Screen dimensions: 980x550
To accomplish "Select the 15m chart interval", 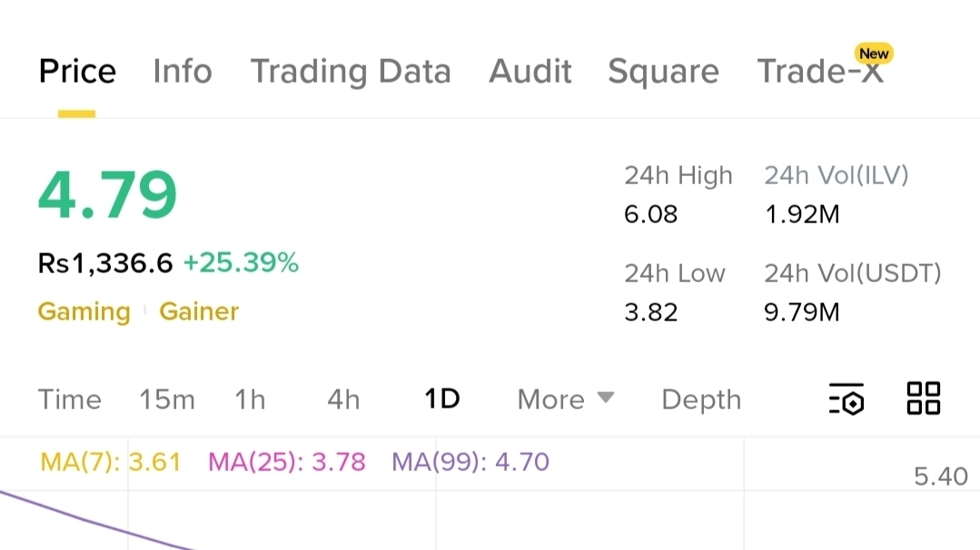I will (x=167, y=399).
